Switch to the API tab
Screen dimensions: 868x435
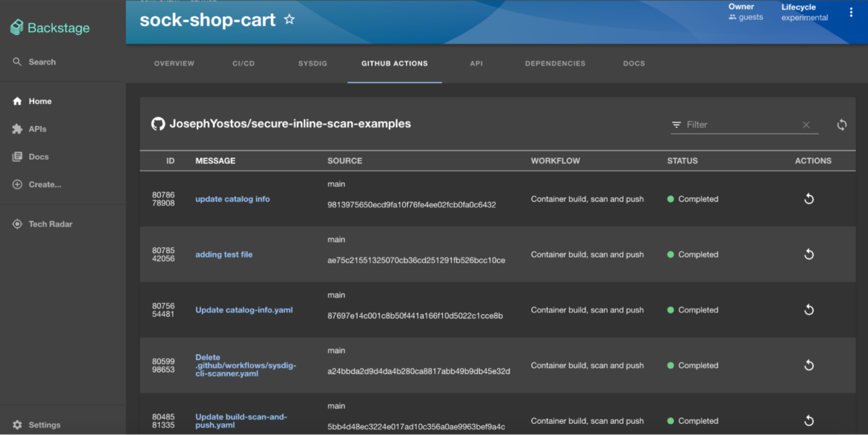pyautogui.click(x=476, y=63)
